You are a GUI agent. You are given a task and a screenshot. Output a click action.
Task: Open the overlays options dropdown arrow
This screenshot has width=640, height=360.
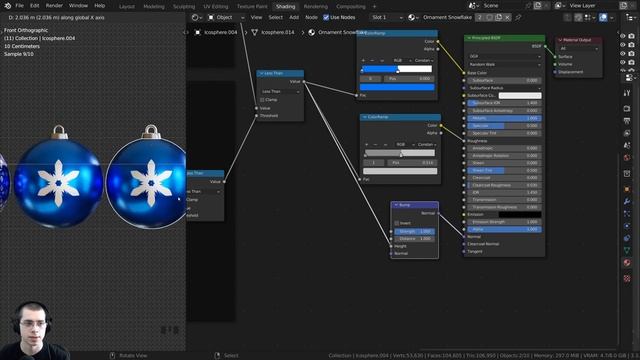point(611,18)
